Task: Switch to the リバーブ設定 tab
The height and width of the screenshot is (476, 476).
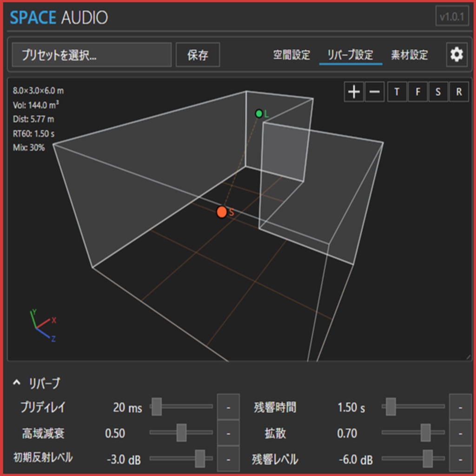Action: (350, 55)
